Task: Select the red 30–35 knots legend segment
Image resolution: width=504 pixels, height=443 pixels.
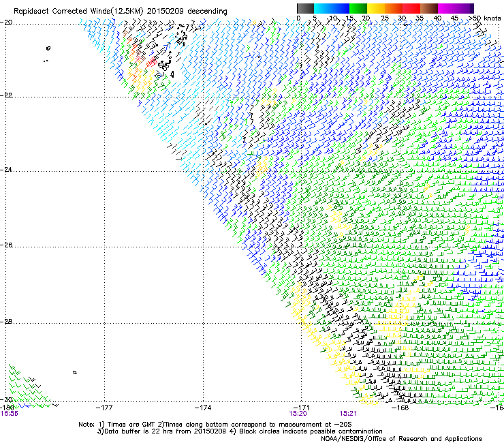Action: coord(411,8)
